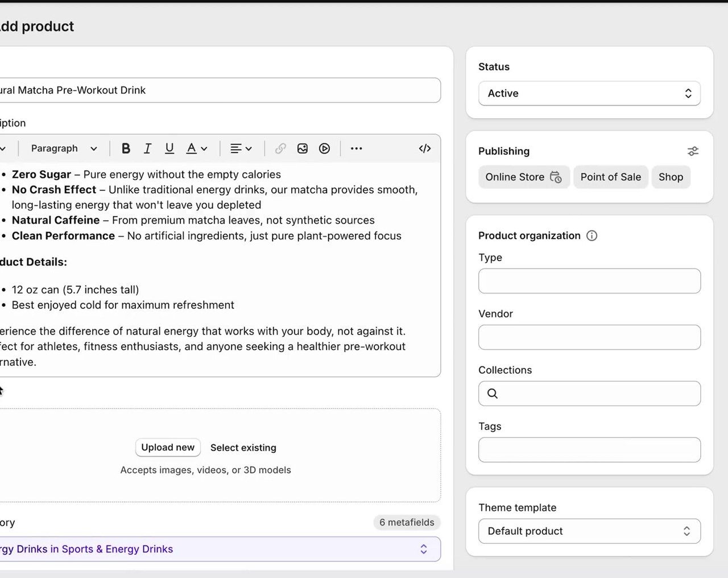Click into the Collections search field

[x=589, y=394]
